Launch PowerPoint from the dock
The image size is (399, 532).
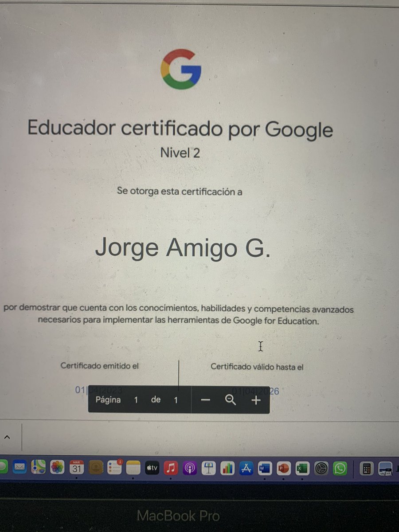point(283,468)
